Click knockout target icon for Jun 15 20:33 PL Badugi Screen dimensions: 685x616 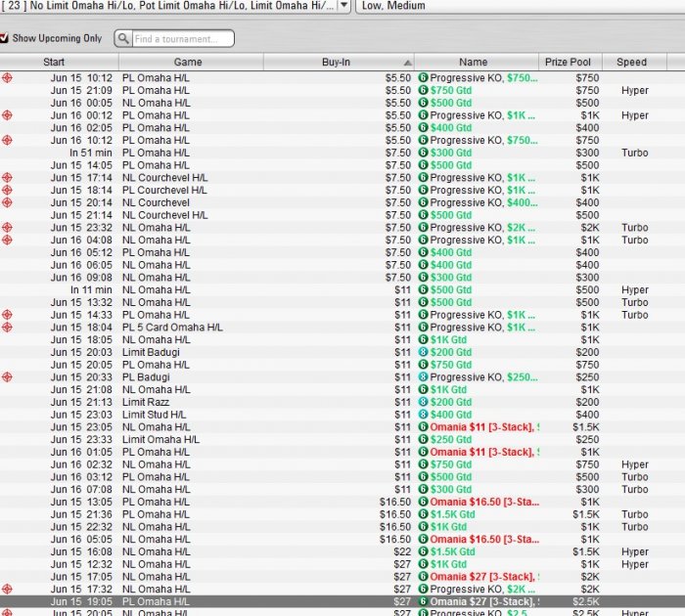click(7, 376)
